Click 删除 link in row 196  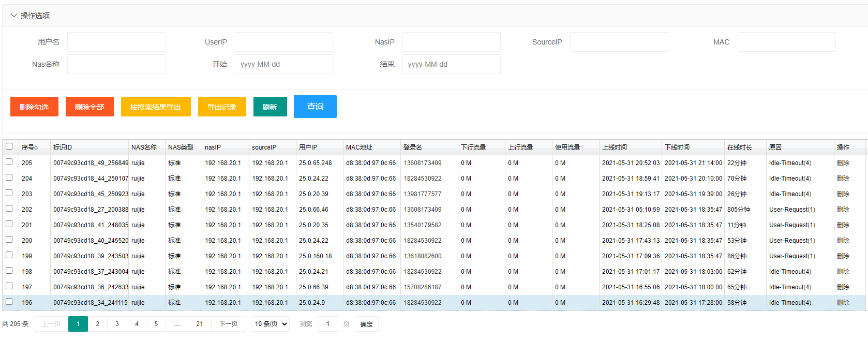pos(843,303)
